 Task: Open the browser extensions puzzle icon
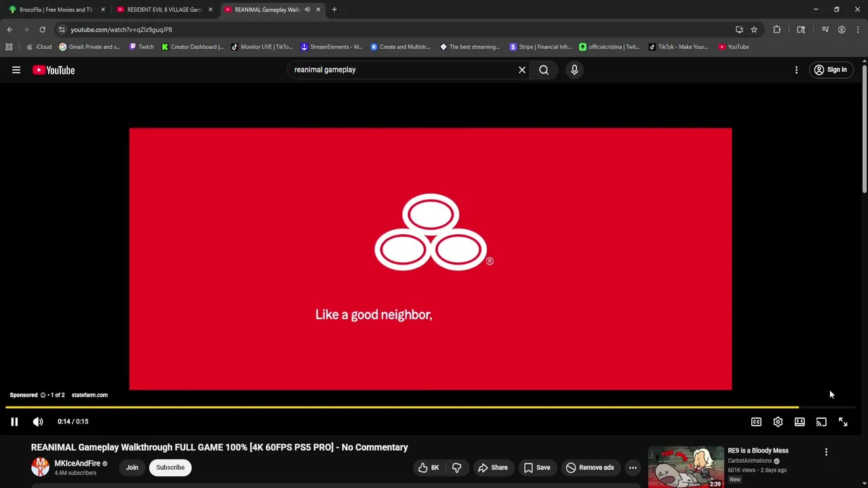tap(777, 30)
